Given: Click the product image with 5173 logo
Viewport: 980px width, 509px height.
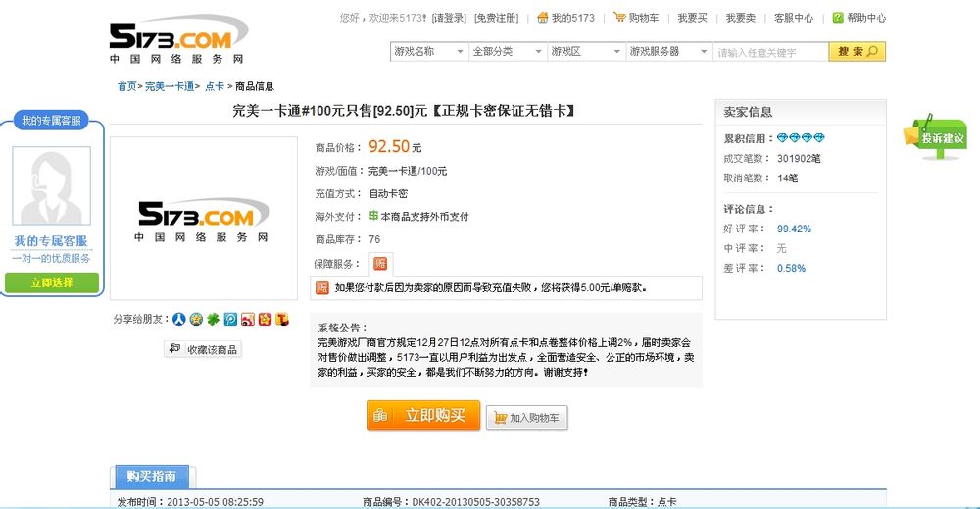Looking at the screenshot, I should tap(204, 219).
